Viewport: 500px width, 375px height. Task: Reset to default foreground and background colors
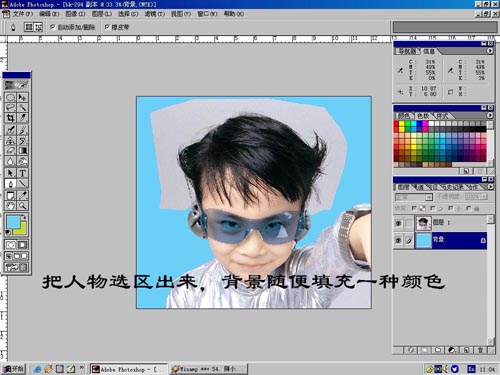click(8, 232)
